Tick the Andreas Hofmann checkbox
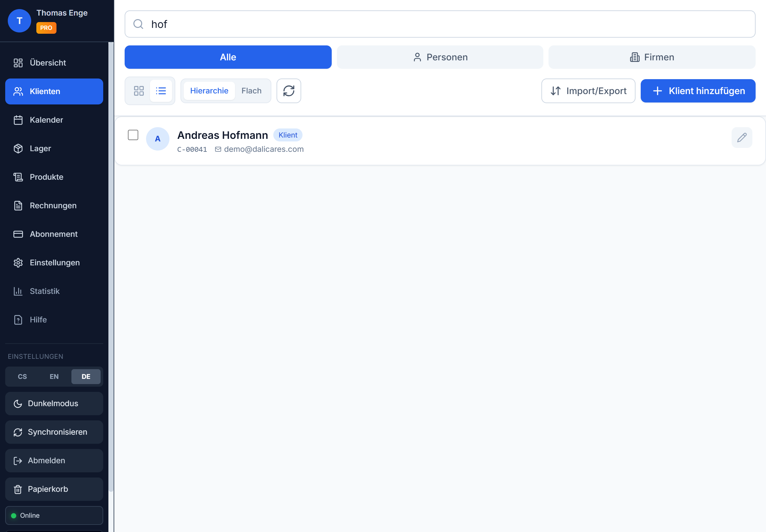This screenshot has width=766, height=532. (x=133, y=135)
